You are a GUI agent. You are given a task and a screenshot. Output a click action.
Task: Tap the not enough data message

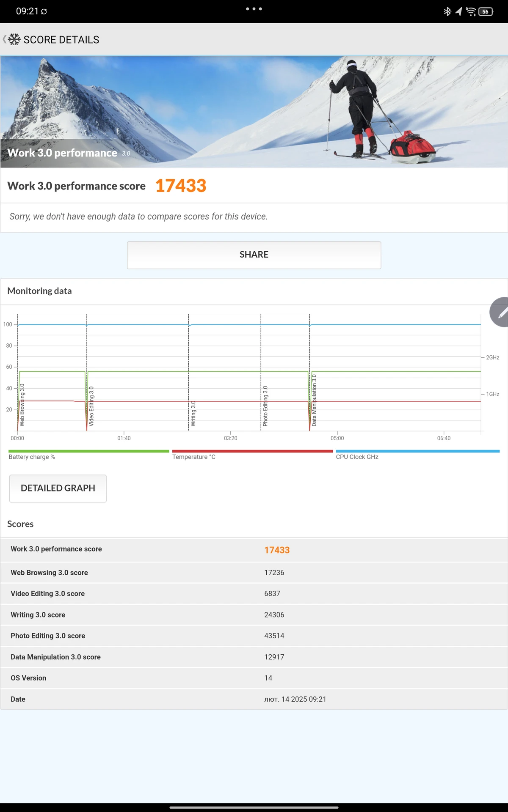tap(138, 217)
